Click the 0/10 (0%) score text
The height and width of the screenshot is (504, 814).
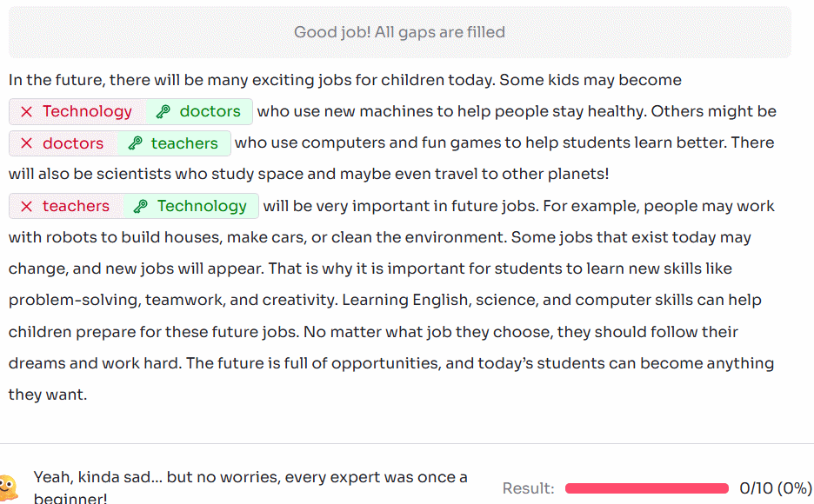[x=775, y=488]
